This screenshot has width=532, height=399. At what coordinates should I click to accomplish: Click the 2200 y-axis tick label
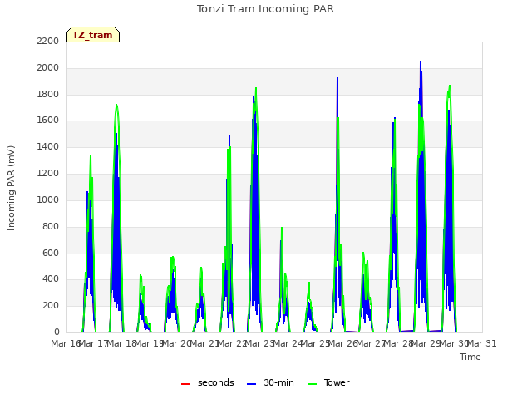tap(48, 41)
